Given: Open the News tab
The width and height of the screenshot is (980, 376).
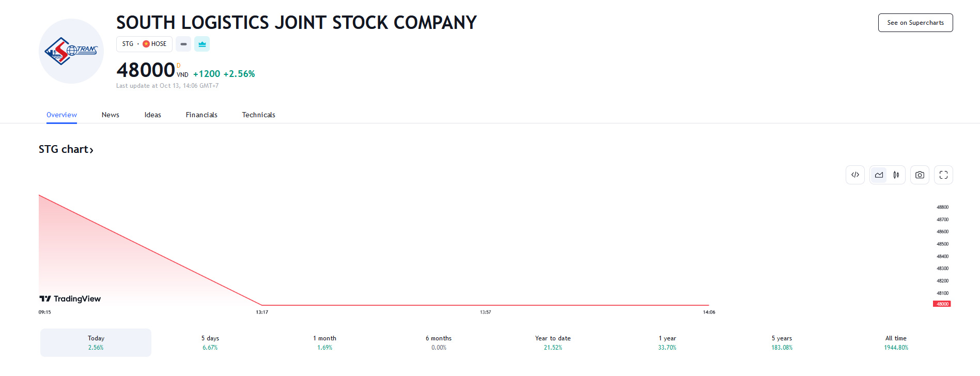Looking at the screenshot, I should point(111,115).
